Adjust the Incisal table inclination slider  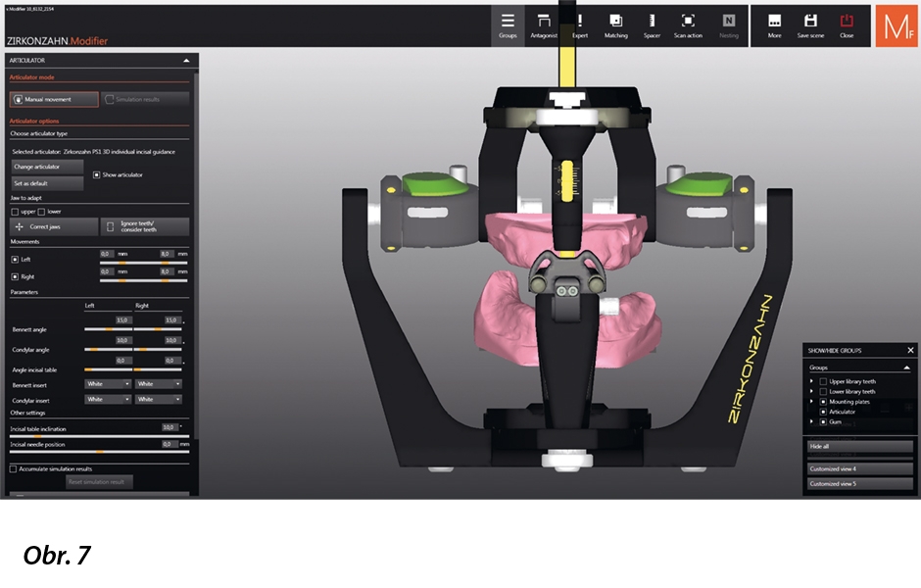pos(99,436)
